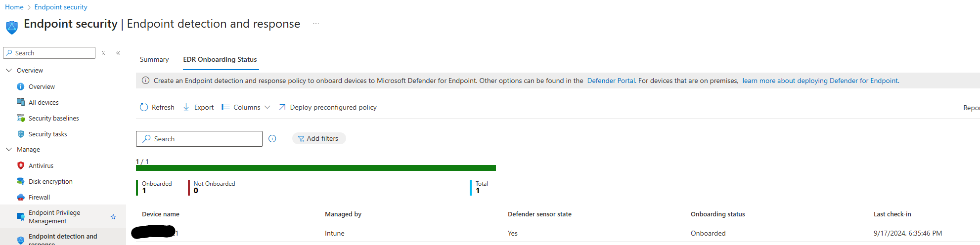Focus the device list Search field
This screenshot has width=980, height=245.
point(199,139)
